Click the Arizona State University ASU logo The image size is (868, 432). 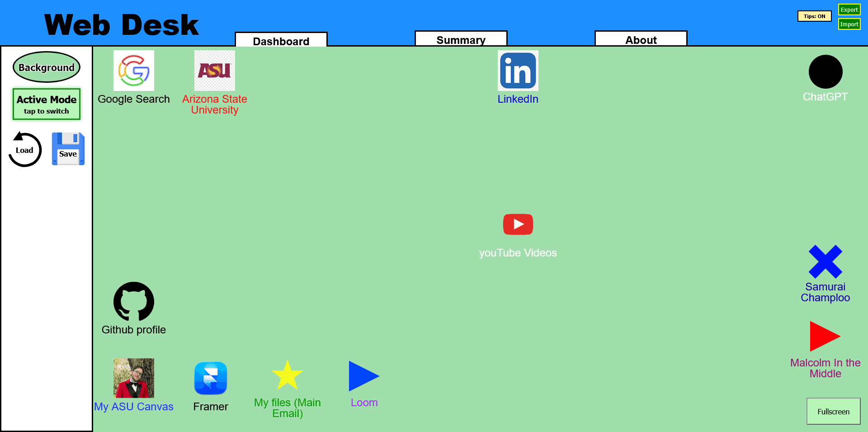pos(215,71)
